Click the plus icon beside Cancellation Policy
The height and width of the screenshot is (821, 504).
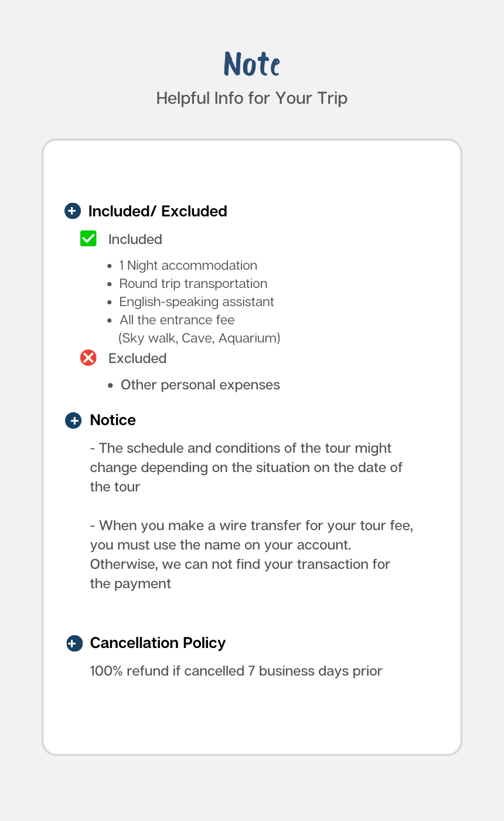pyautogui.click(x=74, y=643)
